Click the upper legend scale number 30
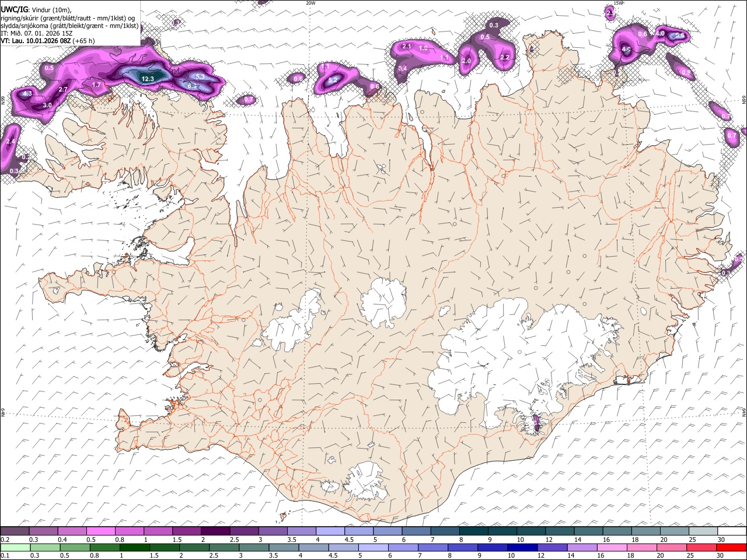This screenshot has height=560, width=747. click(721, 540)
